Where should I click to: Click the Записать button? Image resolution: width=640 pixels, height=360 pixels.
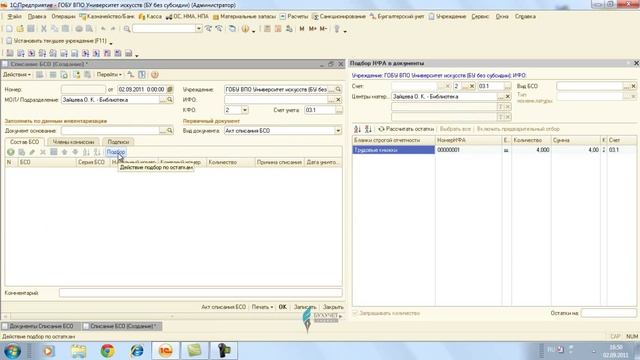point(305,307)
